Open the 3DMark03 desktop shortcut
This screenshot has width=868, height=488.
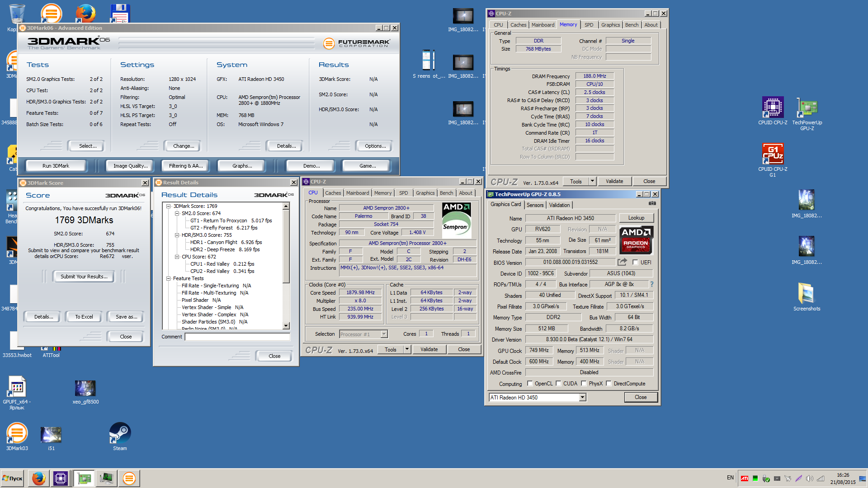[17, 436]
